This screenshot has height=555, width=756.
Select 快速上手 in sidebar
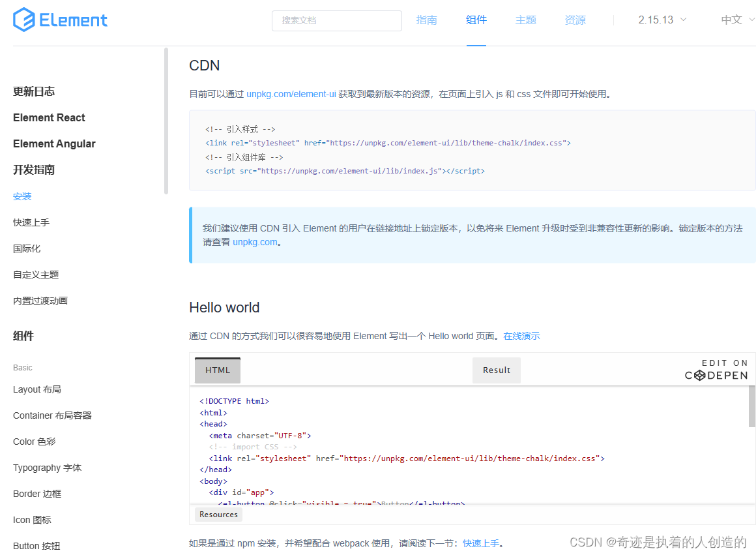(31, 222)
